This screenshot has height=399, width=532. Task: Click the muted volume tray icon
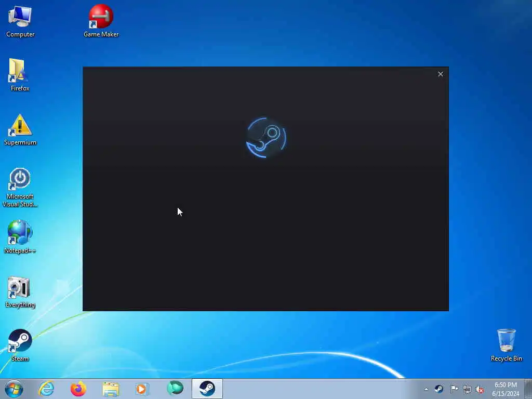coord(480,389)
